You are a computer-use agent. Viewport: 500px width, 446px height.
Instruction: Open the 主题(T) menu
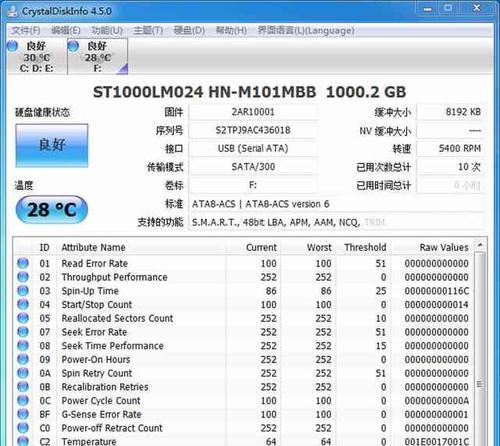(148, 31)
